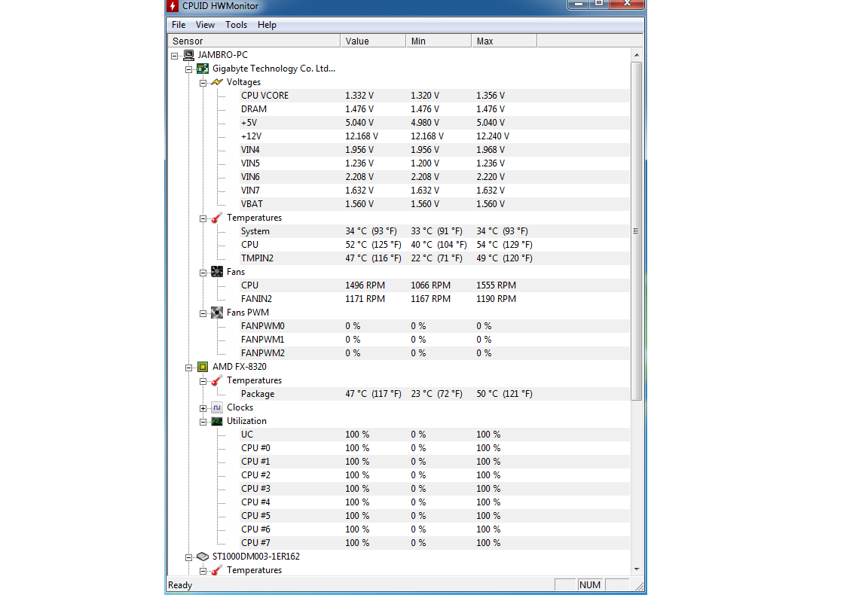Image resolution: width=868 pixels, height=598 pixels.
Task: Click the Clocks waveform icon
Action: tap(217, 407)
